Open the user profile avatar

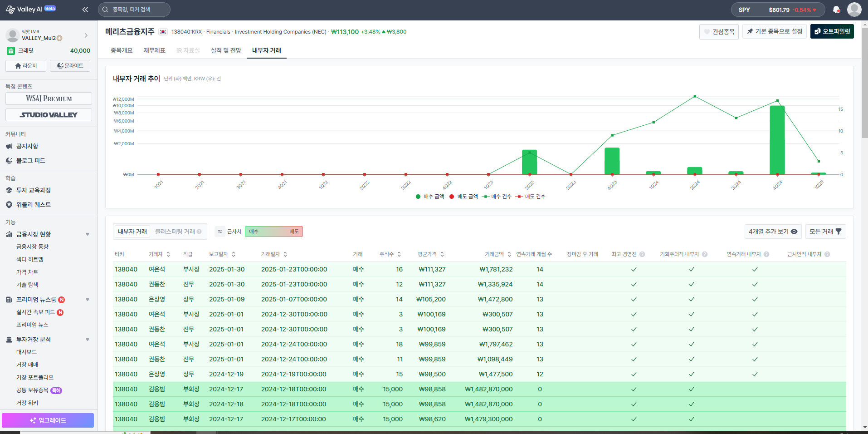854,10
